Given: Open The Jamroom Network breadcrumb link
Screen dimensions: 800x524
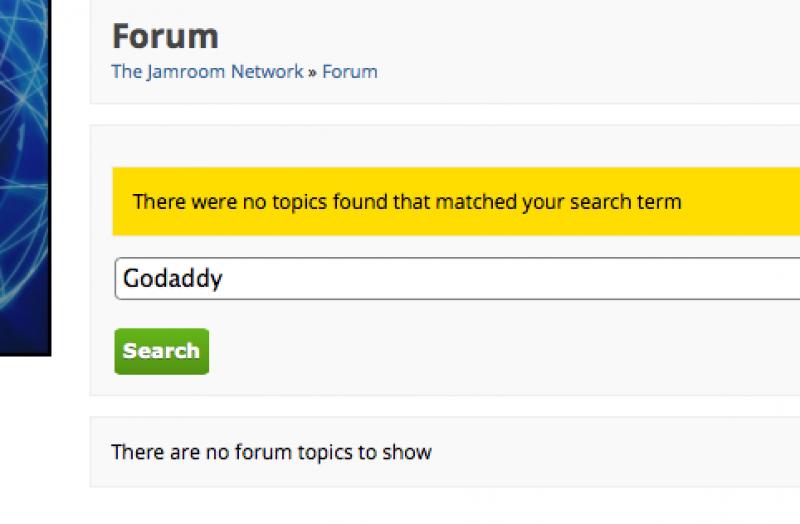Looking at the screenshot, I should click(x=207, y=72).
